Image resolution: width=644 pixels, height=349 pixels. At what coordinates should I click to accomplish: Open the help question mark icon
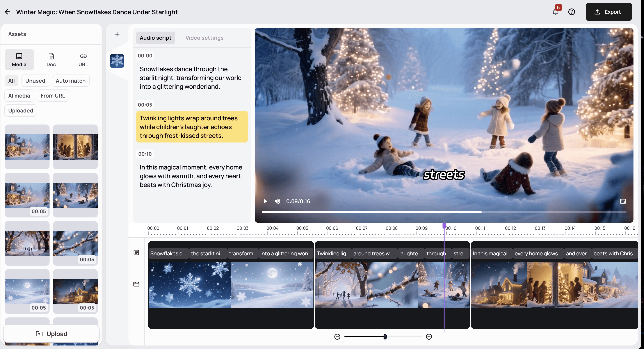(x=571, y=12)
